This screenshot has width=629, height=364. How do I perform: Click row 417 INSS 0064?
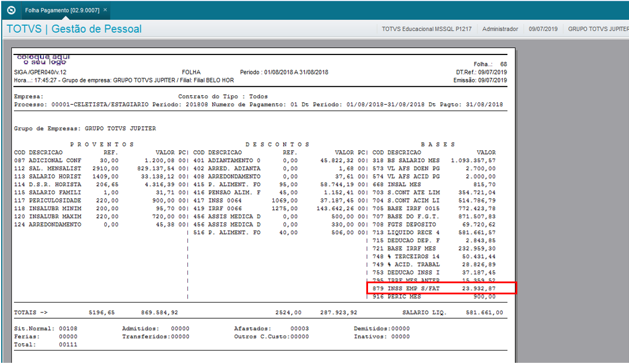point(280,201)
